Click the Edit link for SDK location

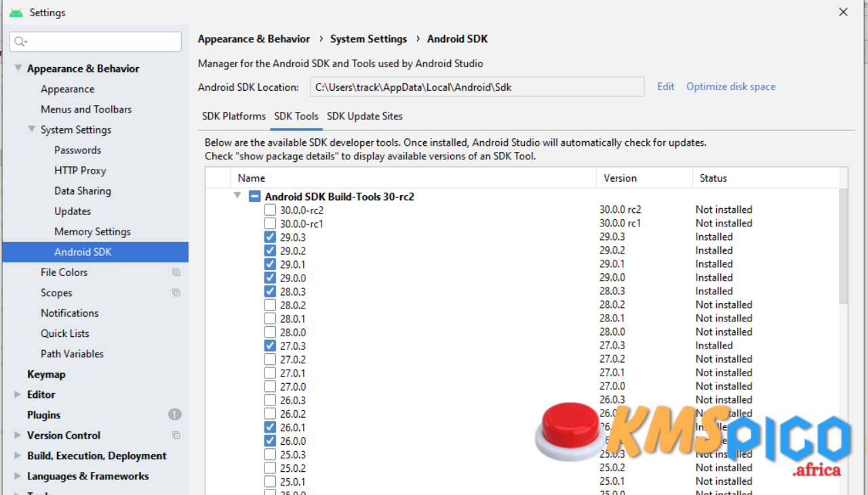(666, 87)
